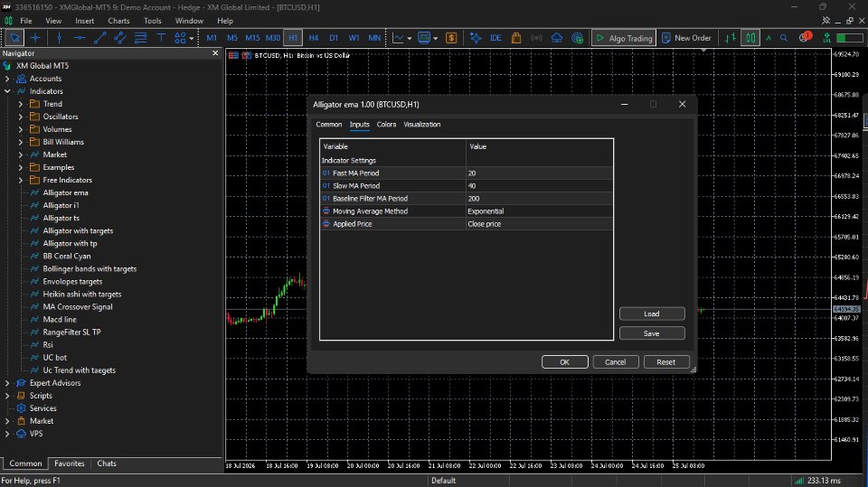Viewport: 868px width, 487px height.
Task: Open Moving Average Method Exponential value
Action: click(539, 211)
